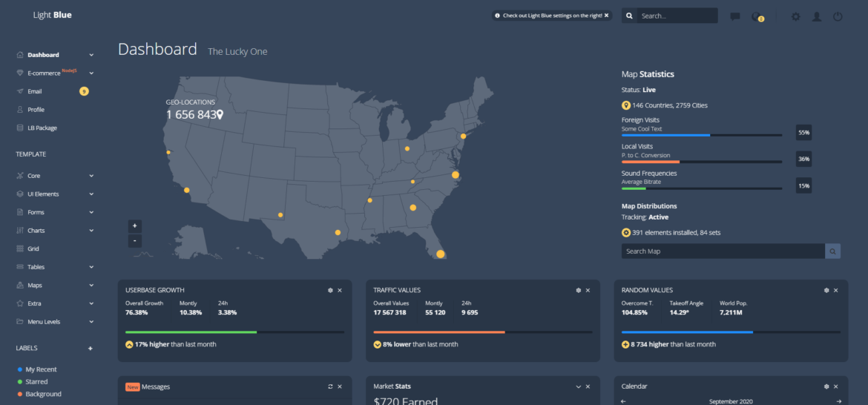This screenshot has width=868, height=405.
Task: Close the Traffic Values widget
Action: pos(588,290)
